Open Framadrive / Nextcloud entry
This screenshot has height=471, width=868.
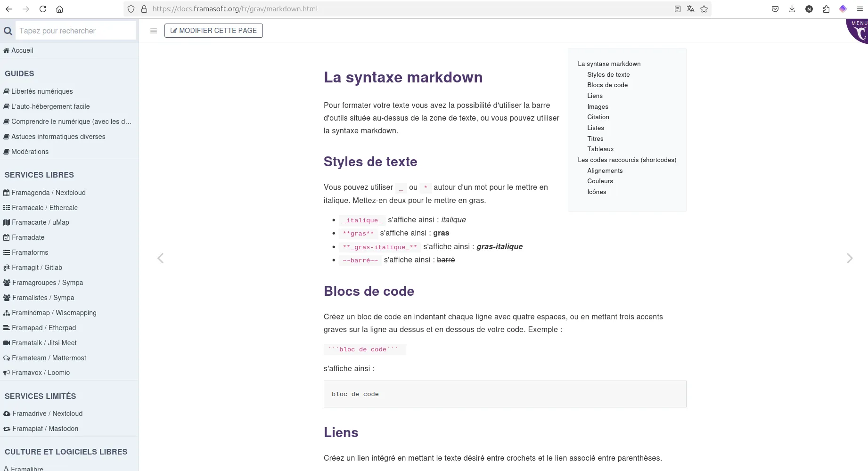click(x=69, y=414)
